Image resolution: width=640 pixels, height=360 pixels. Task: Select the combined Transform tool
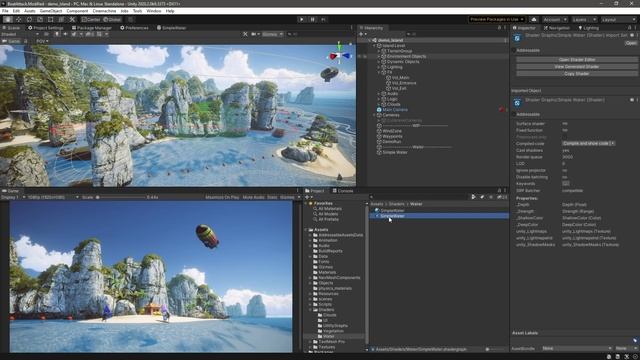point(61,20)
